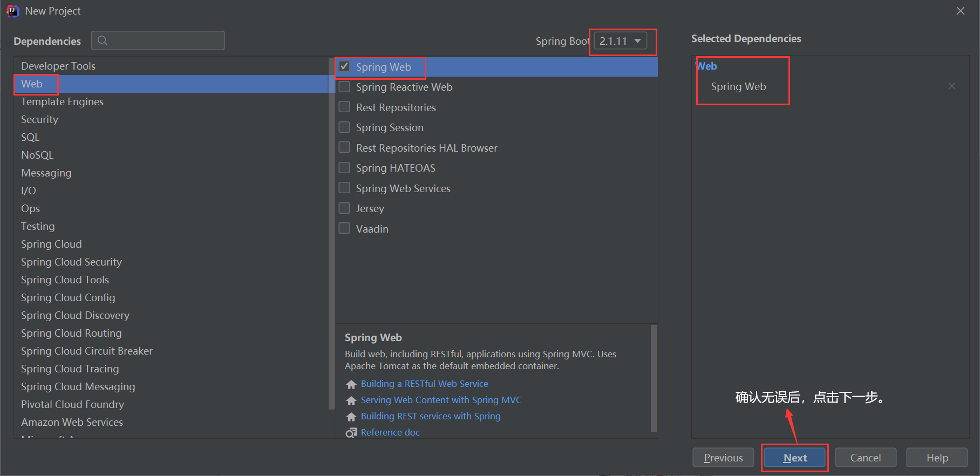This screenshot has height=476, width=980.
Task: Click the Reference doc icon
Action: 351,433
